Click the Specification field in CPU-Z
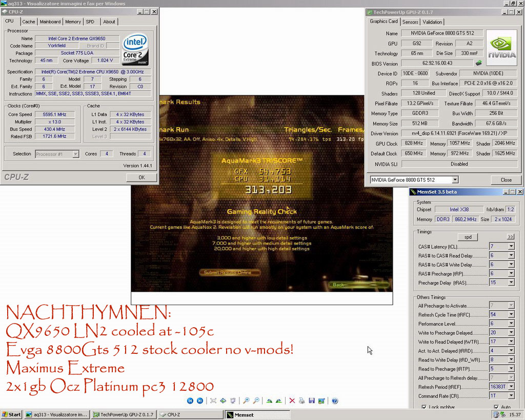 pyautogui.click(x=93, y=72)
